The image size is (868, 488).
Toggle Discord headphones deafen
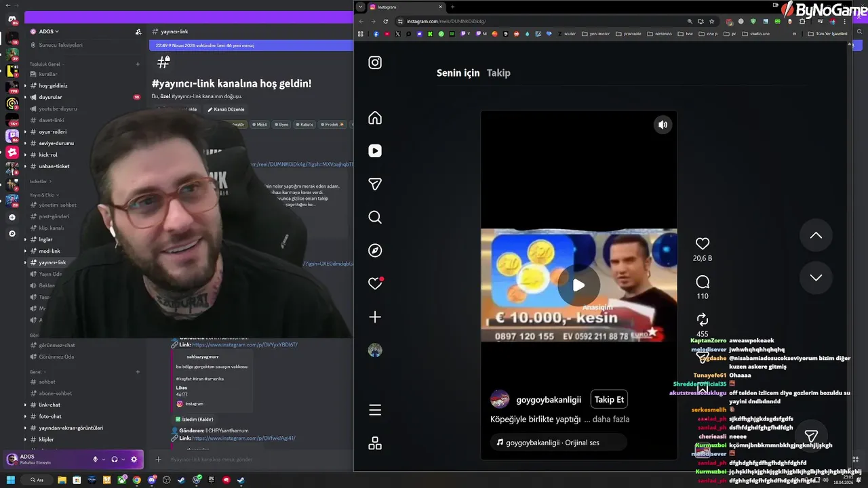tap(114, 460)
